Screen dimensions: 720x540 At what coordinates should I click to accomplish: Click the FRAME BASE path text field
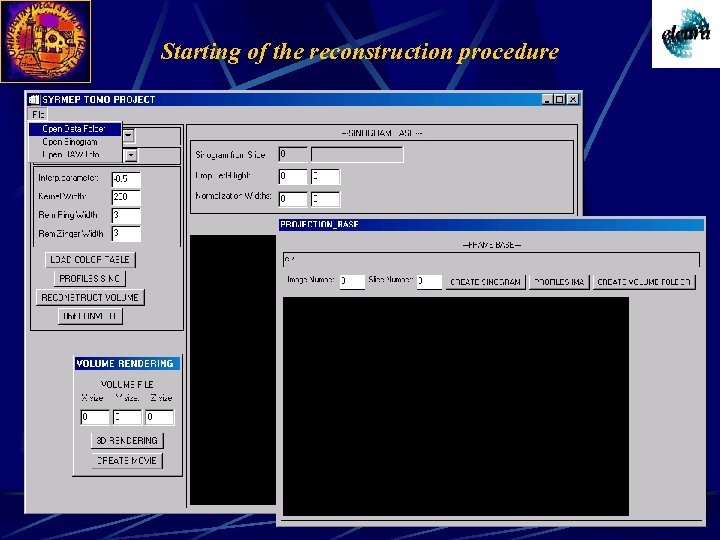(x=491, y=259)
